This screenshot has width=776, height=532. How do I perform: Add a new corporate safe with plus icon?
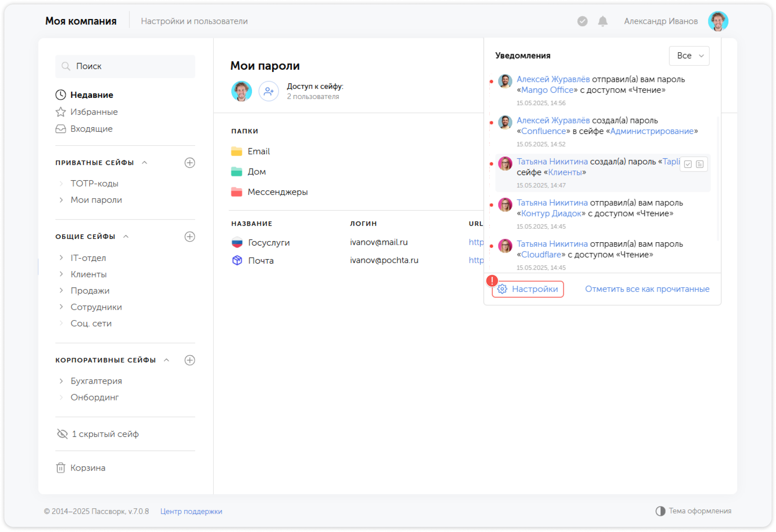(x=190, y=360)
